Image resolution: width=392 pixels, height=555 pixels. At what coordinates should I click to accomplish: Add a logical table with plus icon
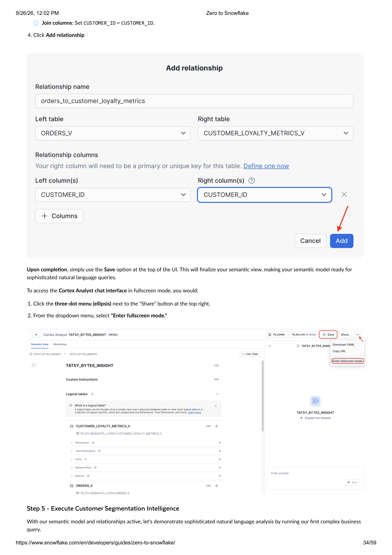pyautogui.click(x=217, y=394)
